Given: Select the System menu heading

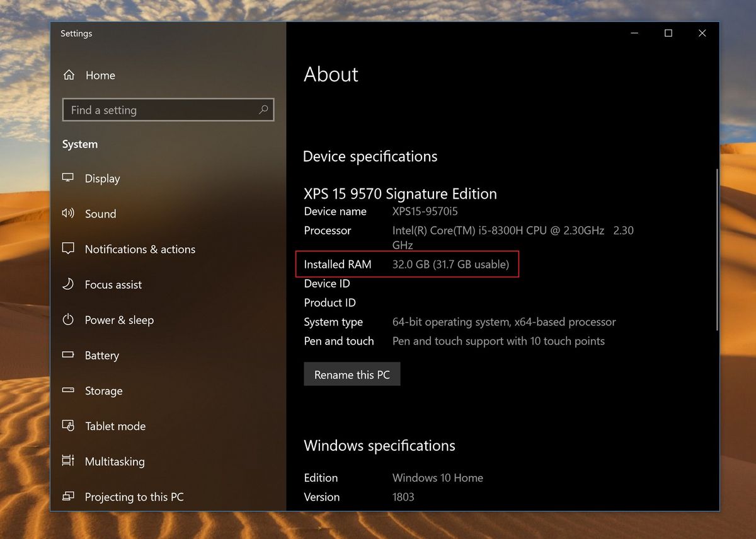Looking at the screenshot, I should point(79,144).
